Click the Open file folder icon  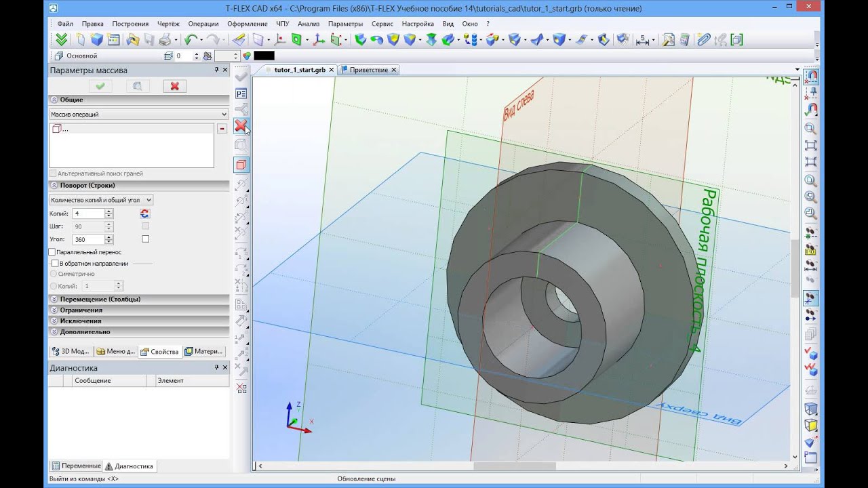[133, 39]
